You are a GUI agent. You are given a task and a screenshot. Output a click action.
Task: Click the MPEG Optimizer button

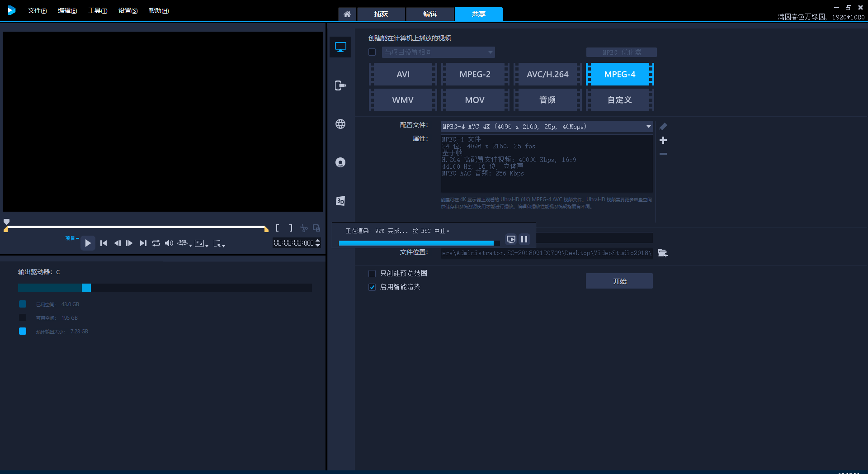(x=622, y=52)
